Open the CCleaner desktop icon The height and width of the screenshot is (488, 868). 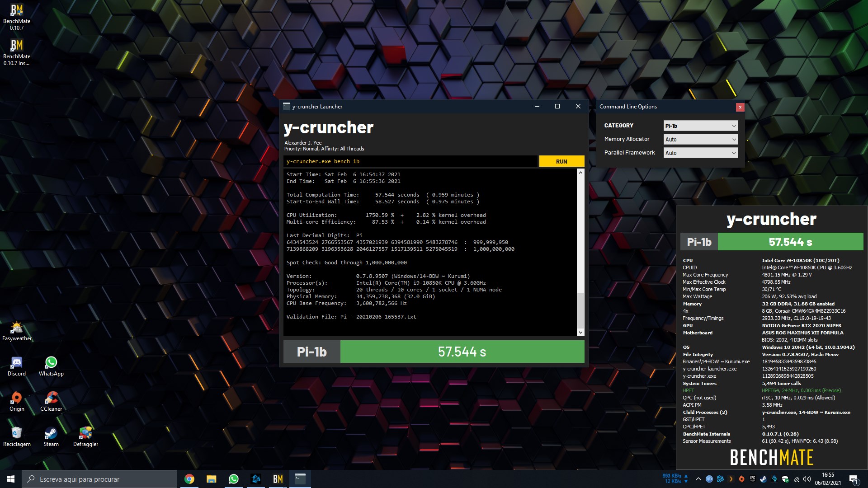coord(51,402)
